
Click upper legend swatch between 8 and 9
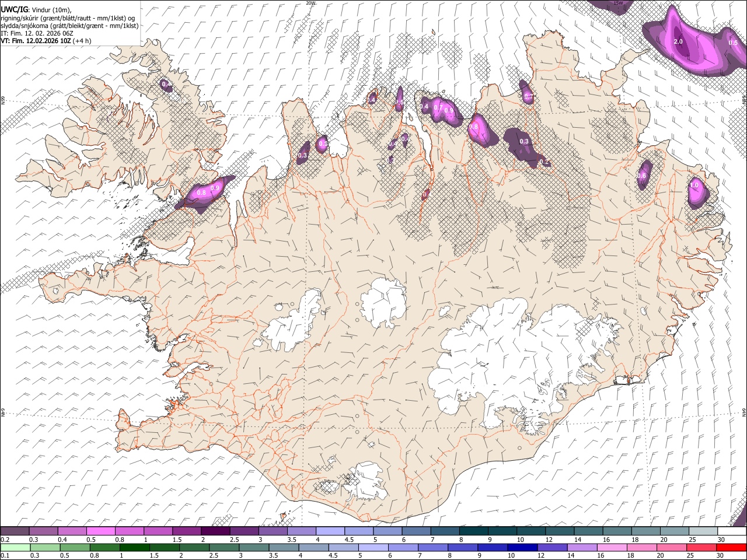click(x=473, y=531)
